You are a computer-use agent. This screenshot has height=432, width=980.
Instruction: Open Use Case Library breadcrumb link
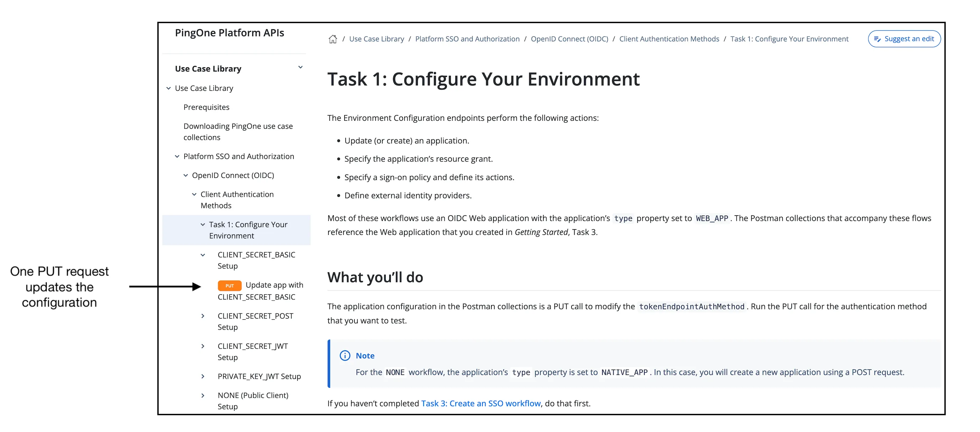[x=376, y=39]
